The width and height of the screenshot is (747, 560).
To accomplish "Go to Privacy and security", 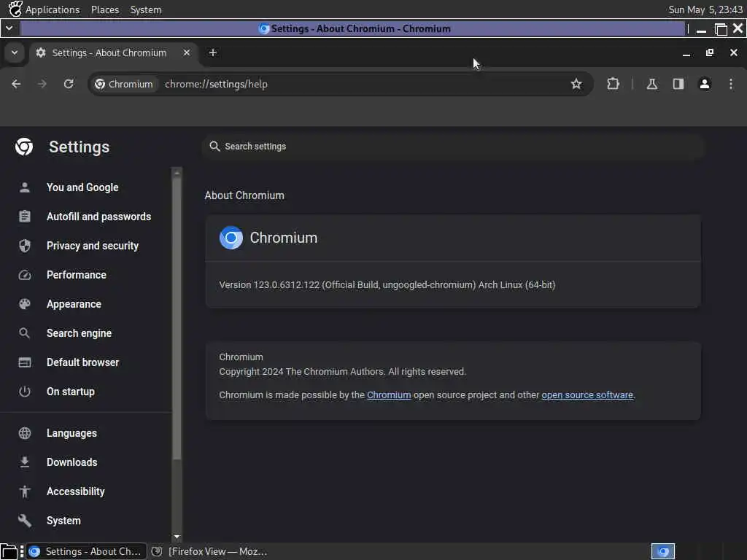I will coord(93,246).
